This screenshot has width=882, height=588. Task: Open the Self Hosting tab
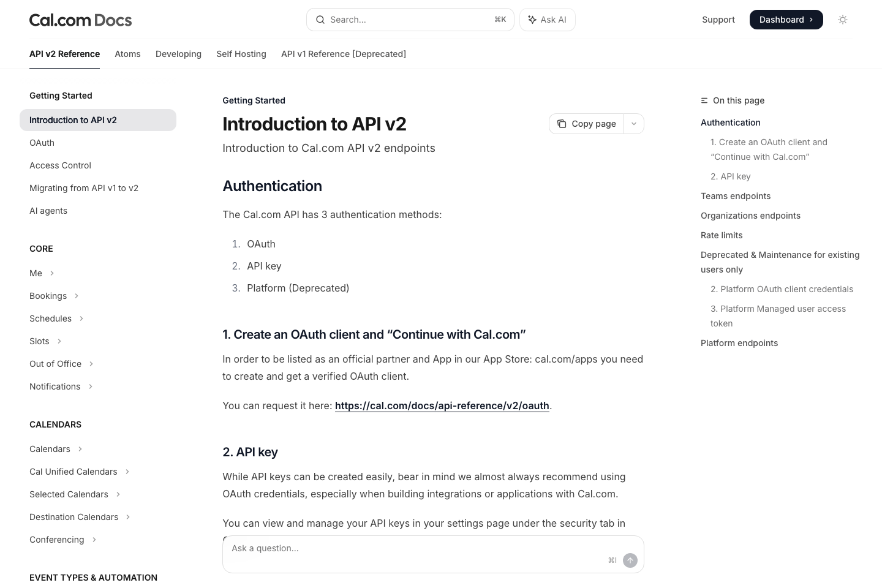click(241, 54)
